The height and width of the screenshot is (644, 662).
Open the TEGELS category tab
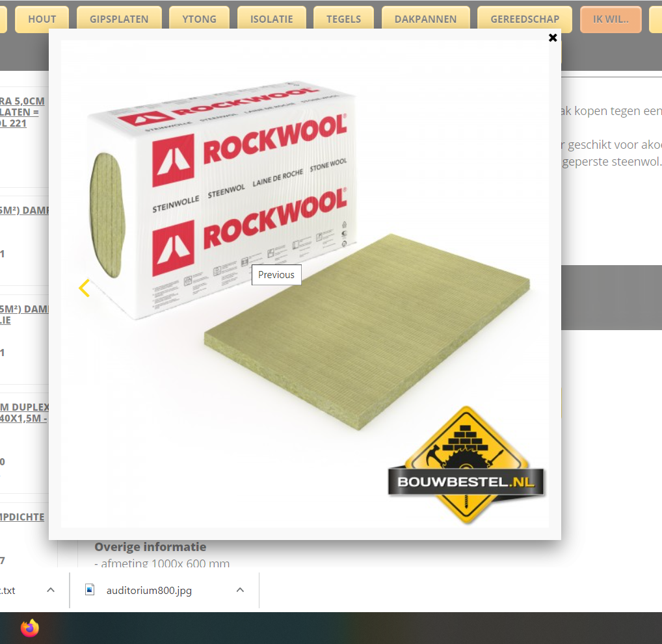343,19
